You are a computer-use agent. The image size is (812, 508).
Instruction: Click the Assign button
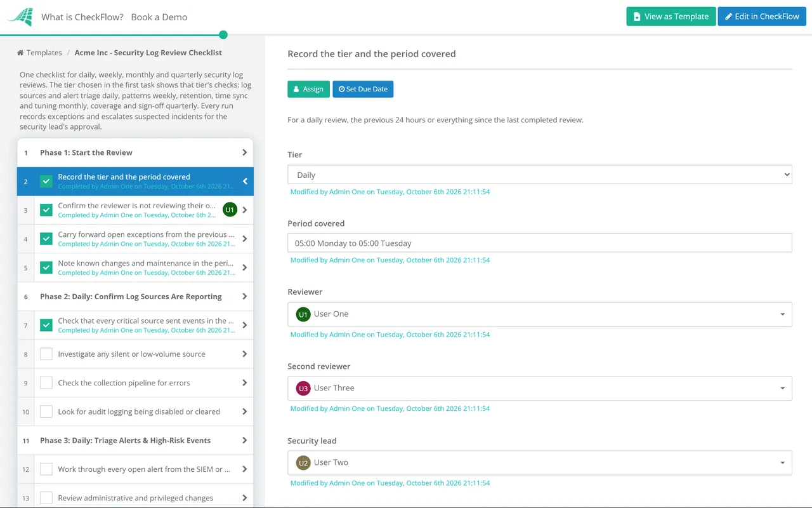point(309,90)
